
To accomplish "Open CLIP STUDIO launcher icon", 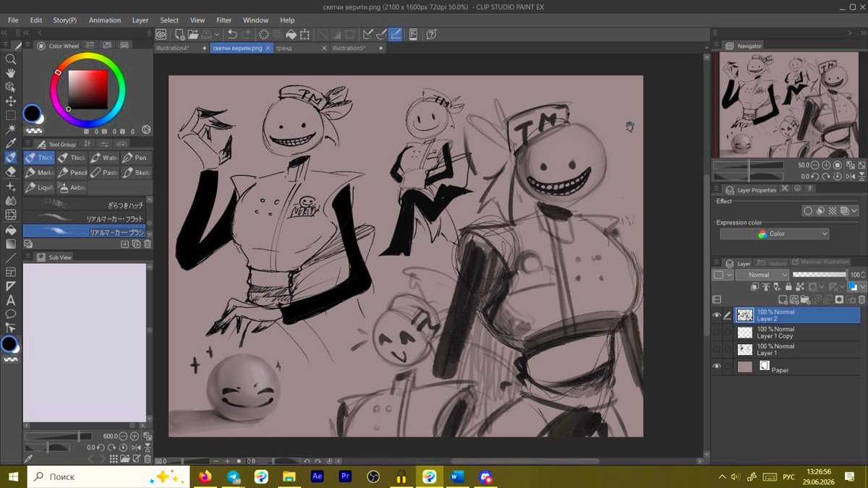I will (161, 34).
